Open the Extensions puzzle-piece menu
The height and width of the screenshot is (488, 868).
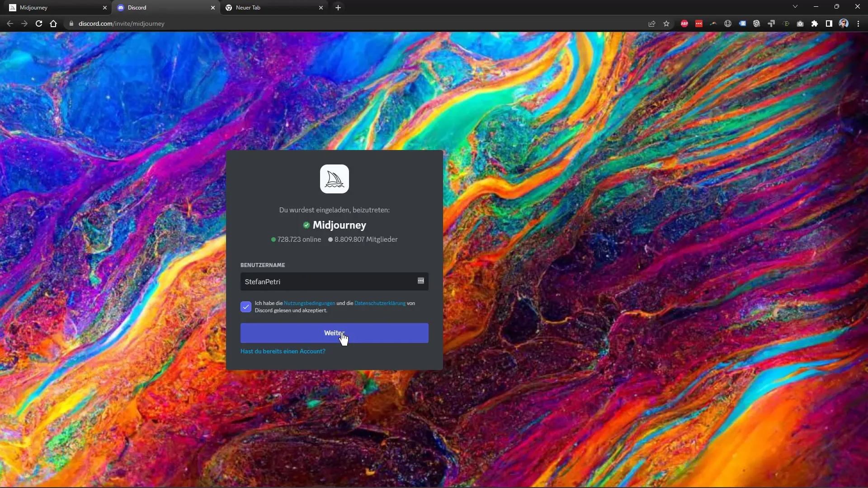(x=815, y=23)
